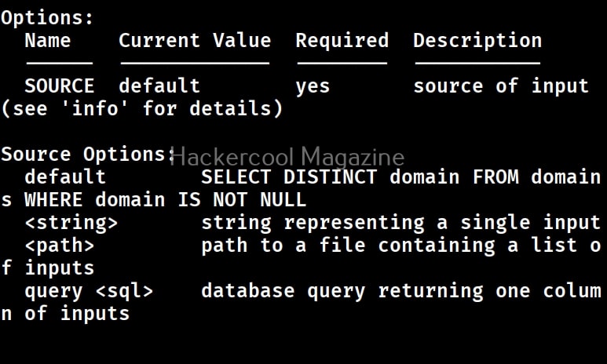Screen dimensions: 607x364
Task: Click 'string representing a single input' text
Action: click(400, 223)
